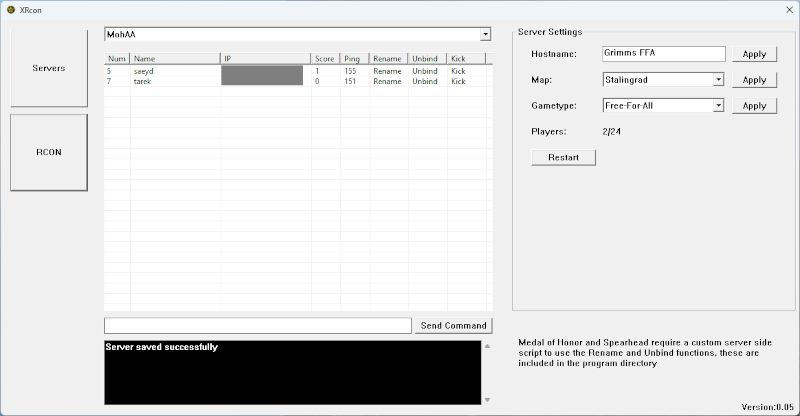
Task: Click the Version:0.05 label
Action: 767,407
